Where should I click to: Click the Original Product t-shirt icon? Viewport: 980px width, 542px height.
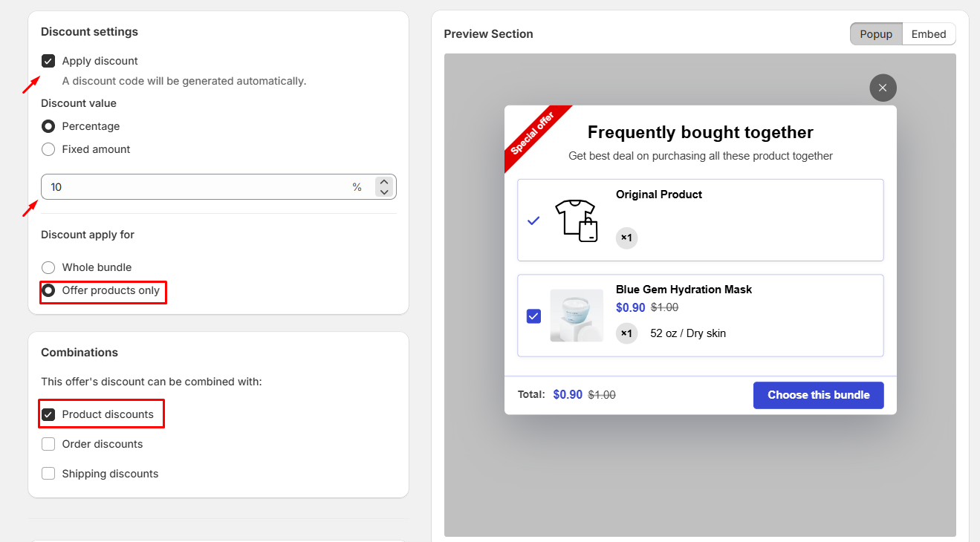[576, 220]
